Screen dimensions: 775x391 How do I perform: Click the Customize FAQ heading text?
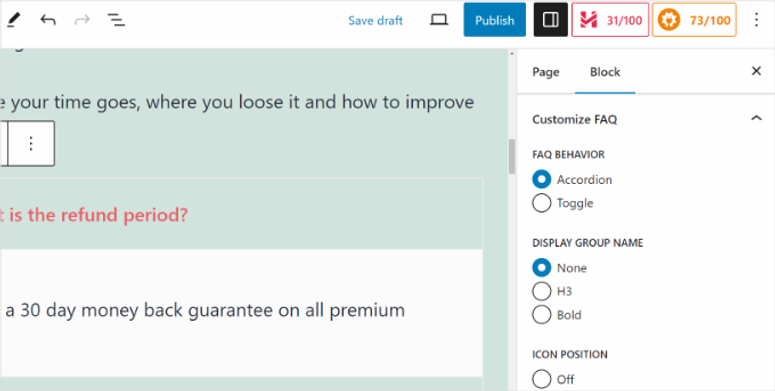(574, 119)
